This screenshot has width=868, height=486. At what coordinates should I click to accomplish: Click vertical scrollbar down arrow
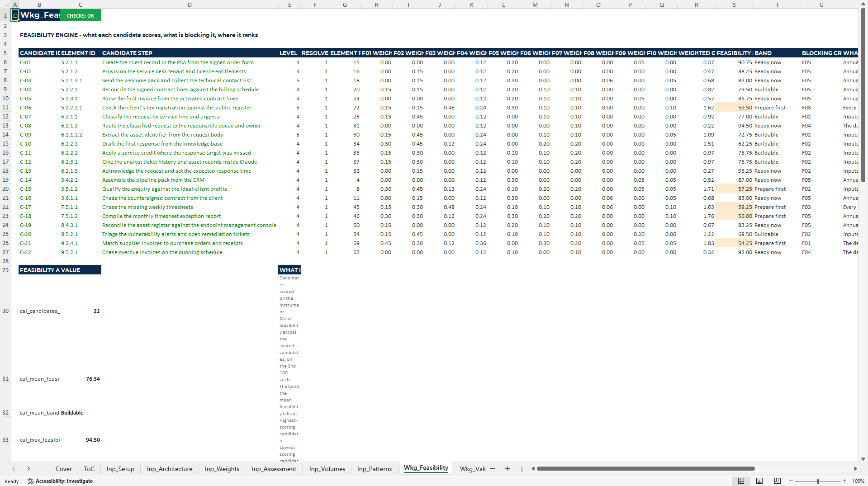tap(863, 459)
